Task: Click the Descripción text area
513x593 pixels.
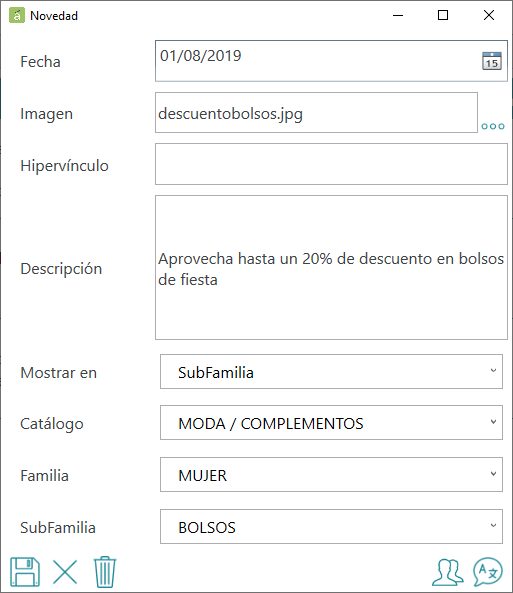Action: point(331,267)
